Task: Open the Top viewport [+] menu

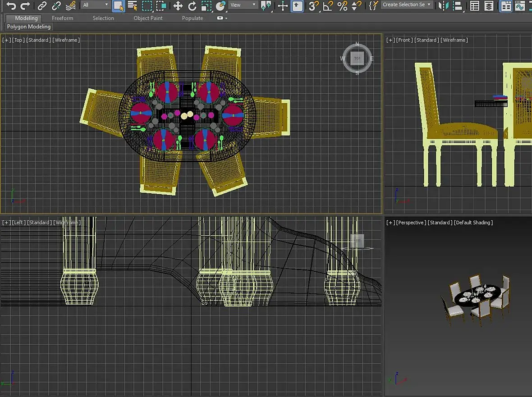Action: pos(6,40)
